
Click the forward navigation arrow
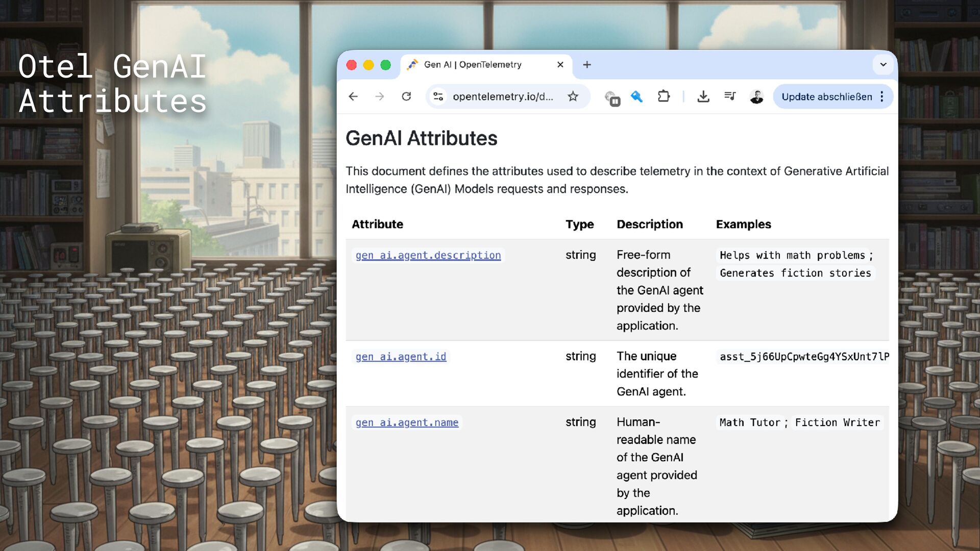coord(379,96)
